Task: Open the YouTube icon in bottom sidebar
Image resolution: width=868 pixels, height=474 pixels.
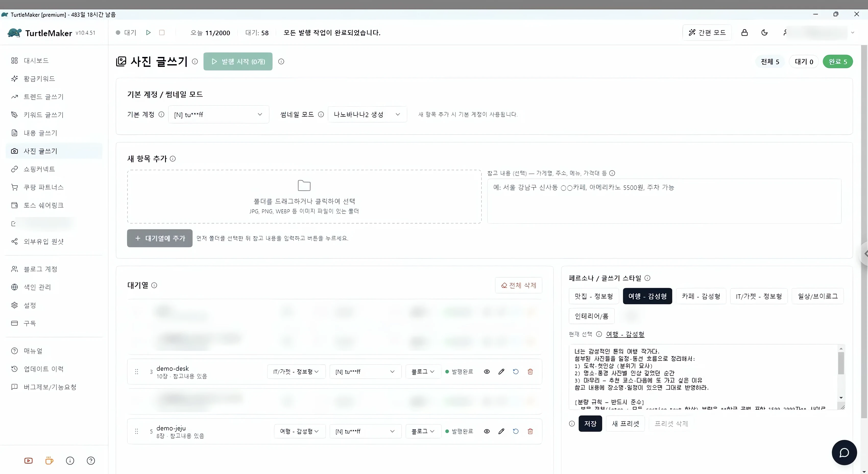Action: (x=29, y=460)
